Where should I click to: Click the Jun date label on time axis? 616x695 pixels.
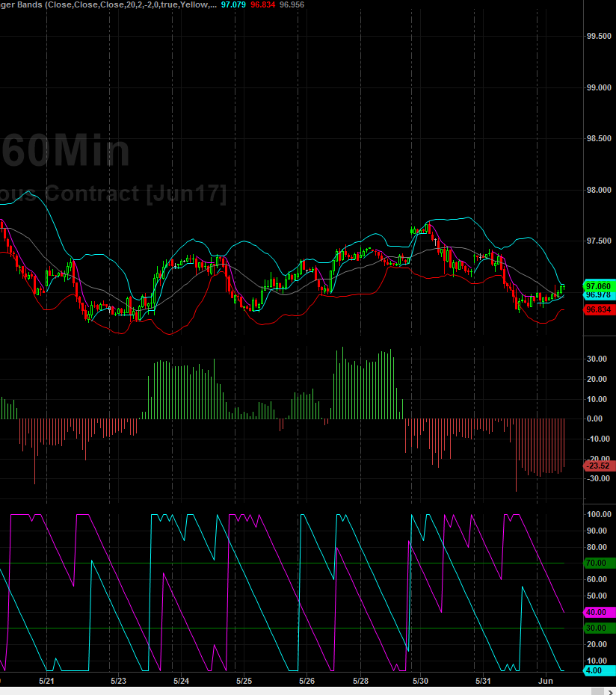(546, 682)
